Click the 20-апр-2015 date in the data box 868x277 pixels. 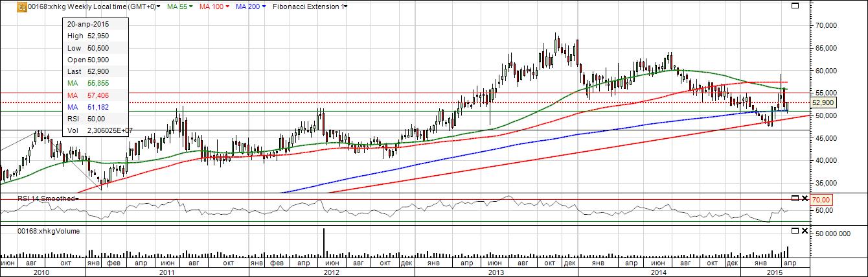tap(87, 24)
